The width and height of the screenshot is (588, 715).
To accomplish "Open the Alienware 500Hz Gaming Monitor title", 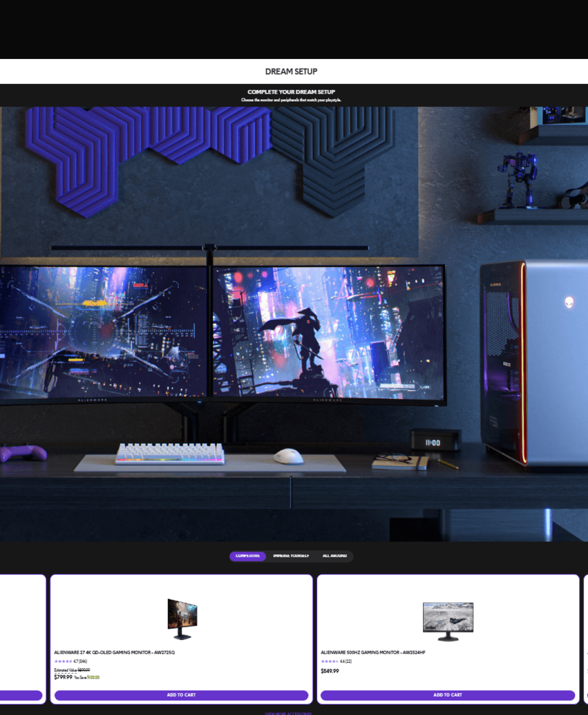I will click(x=373, y=653).
